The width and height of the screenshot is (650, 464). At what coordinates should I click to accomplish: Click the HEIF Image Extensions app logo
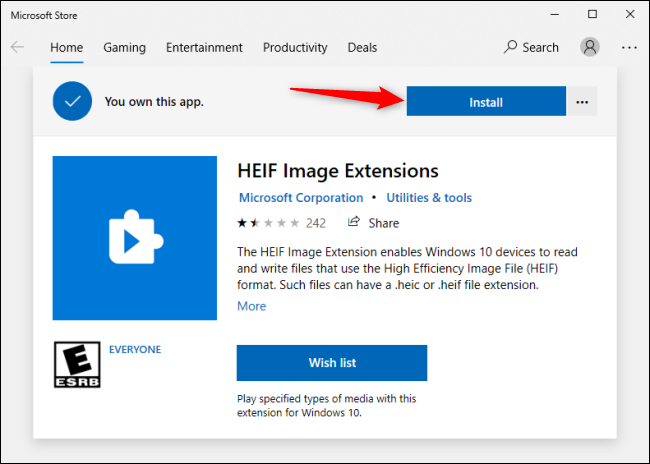[x=134, y=238]
